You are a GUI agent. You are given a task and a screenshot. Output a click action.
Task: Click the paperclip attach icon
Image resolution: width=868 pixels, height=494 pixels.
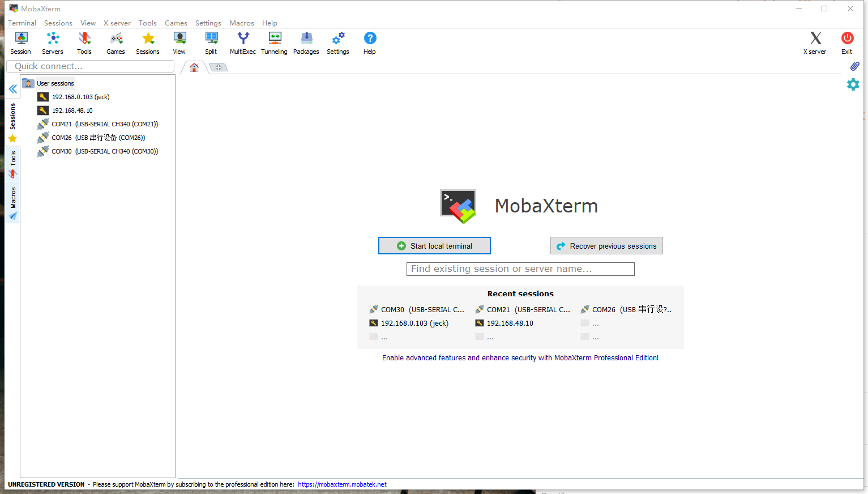coord(855,66)
